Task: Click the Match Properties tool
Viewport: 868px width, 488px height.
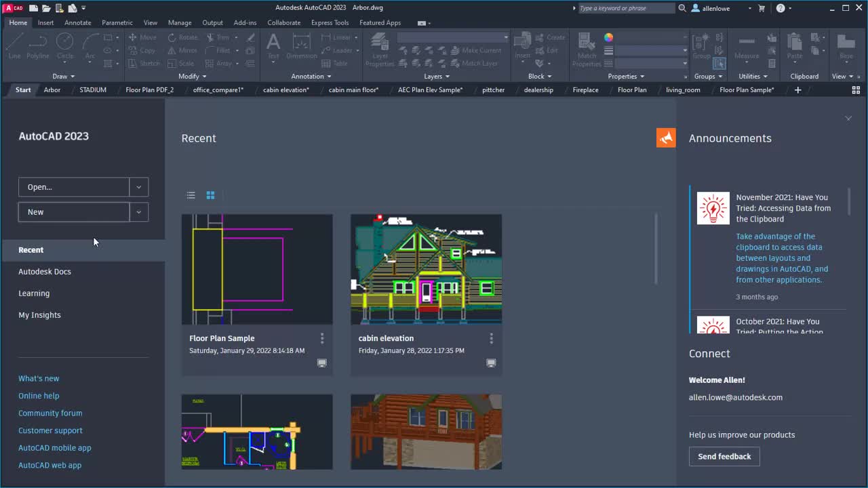Action: (x=587, y=50)
